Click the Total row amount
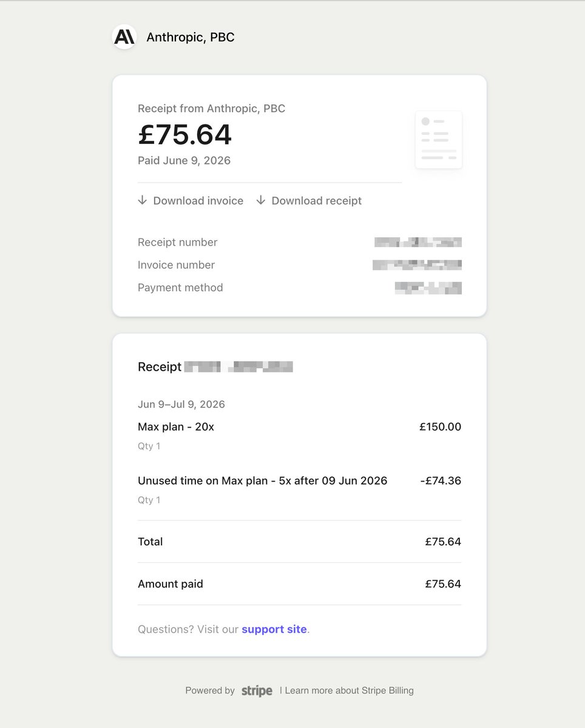The height and width of the screenshot is (728, 585). [443, 542]
